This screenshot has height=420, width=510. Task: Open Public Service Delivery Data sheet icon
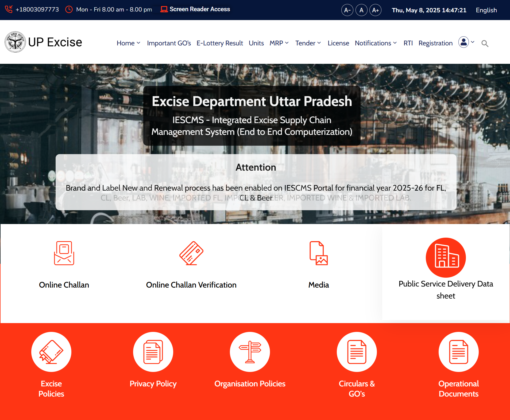[446, 258]
